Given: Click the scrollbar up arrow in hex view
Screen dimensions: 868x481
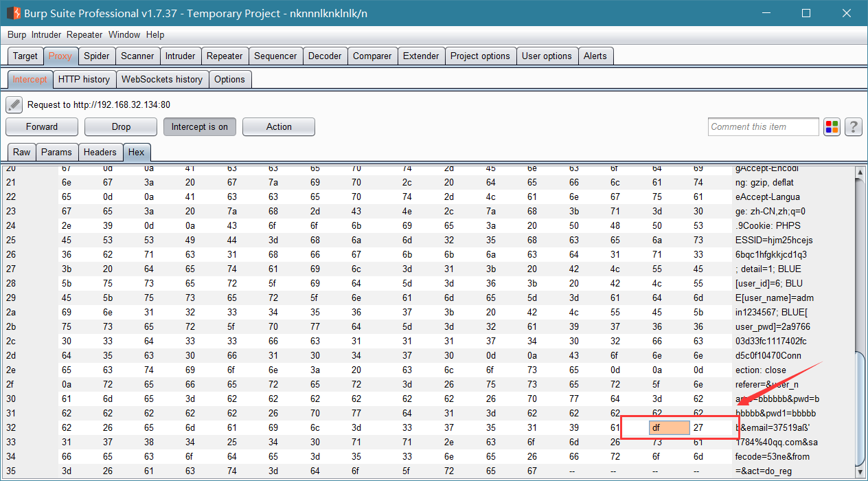Looking at the screenshot, I should [x=860, y=172].
